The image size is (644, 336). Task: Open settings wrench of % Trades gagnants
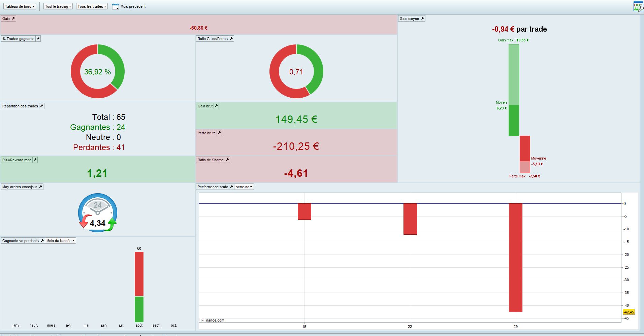click(x=38, y=39)
